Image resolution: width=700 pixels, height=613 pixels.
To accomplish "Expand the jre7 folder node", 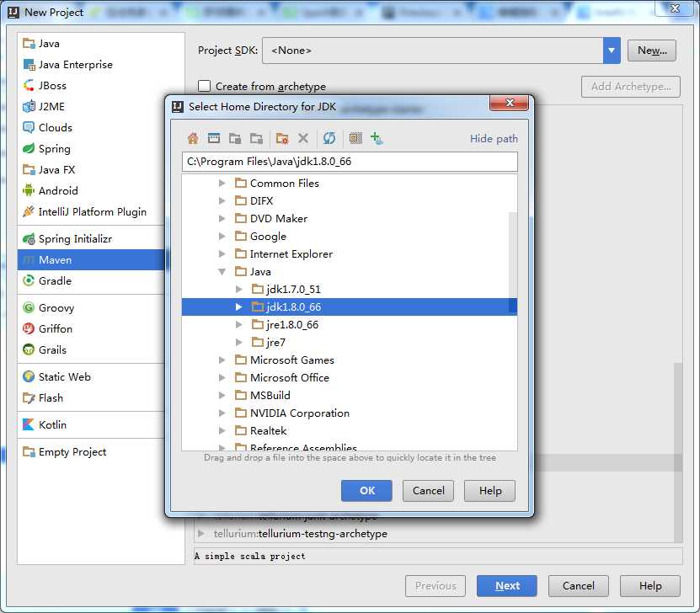I will tap(239, 342).
